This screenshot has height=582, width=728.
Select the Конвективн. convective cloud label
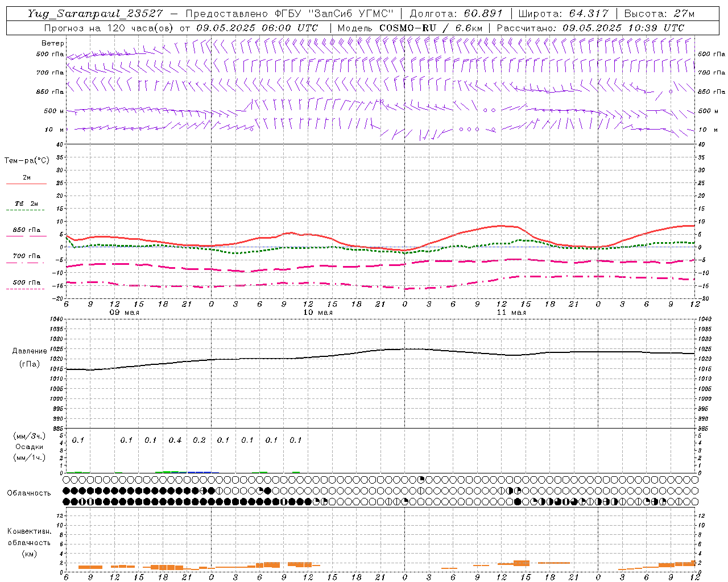click(x=29, y=531)
